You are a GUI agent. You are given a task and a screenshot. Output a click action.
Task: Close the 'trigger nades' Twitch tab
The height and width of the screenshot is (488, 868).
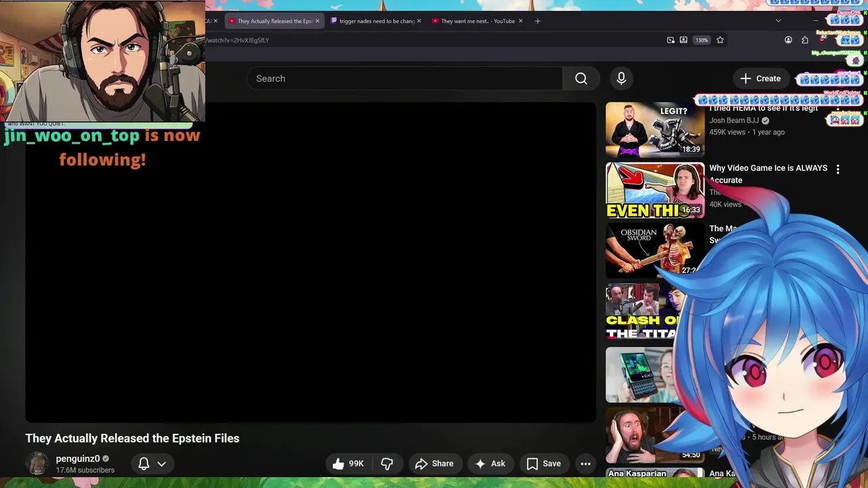point(418,21)
